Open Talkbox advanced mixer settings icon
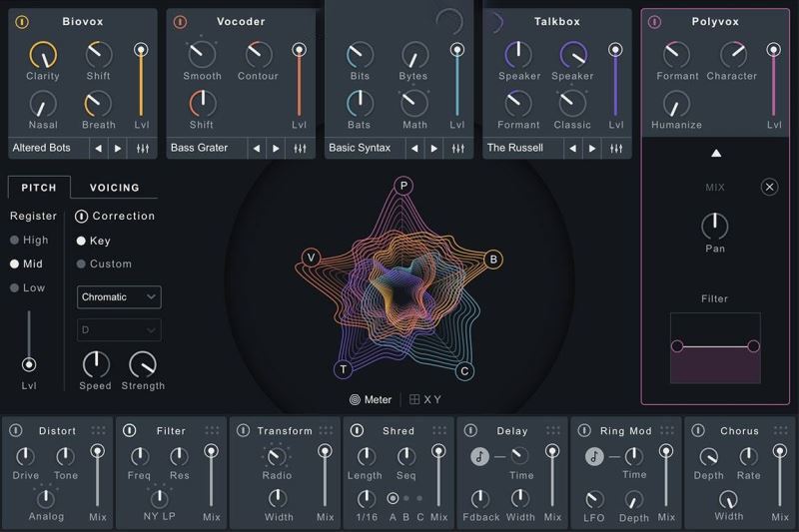The width and height of the screenshot is (799, 532). (616, 149)
